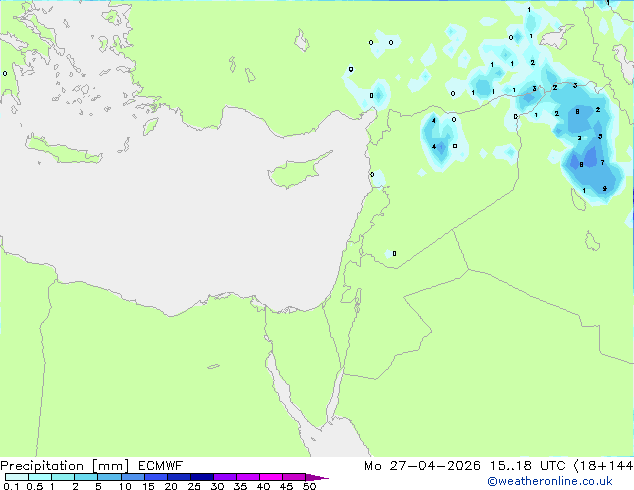Screen dimensions: 634x490
Task: Click the island of Crete on the map
Action: click(x=63, y=150)
